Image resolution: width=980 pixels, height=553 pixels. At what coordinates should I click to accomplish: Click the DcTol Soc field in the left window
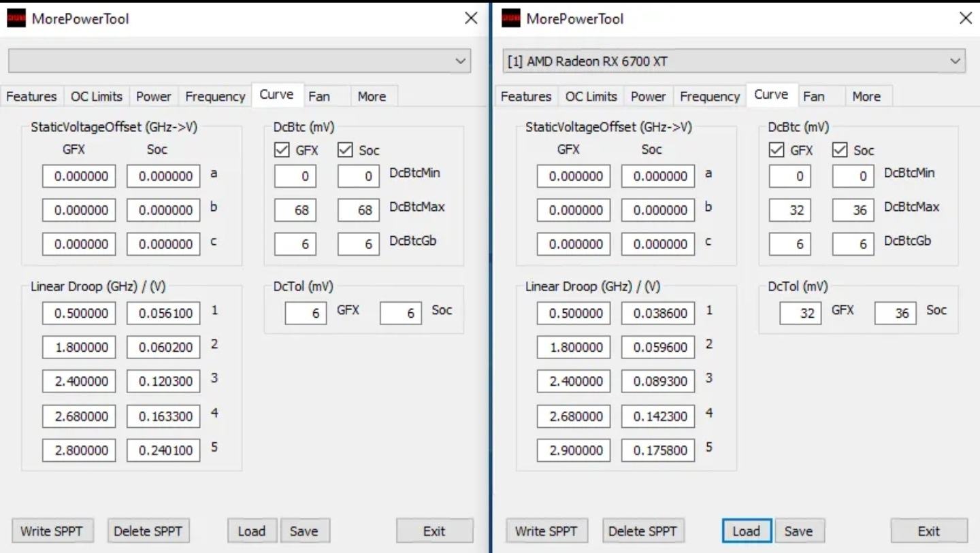(x=401, y=314)
